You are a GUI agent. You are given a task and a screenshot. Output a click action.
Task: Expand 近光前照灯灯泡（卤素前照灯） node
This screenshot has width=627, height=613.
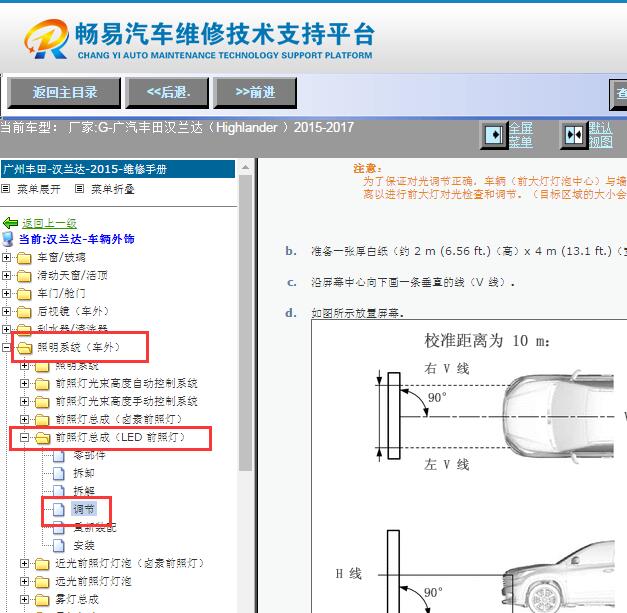[24, 563]
